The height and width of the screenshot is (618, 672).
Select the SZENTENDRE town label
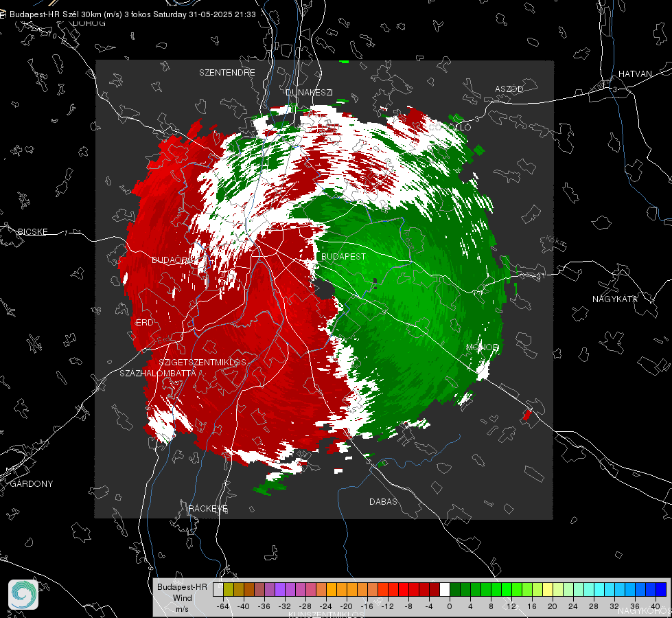pyautogui.click(x=227, y=73)
